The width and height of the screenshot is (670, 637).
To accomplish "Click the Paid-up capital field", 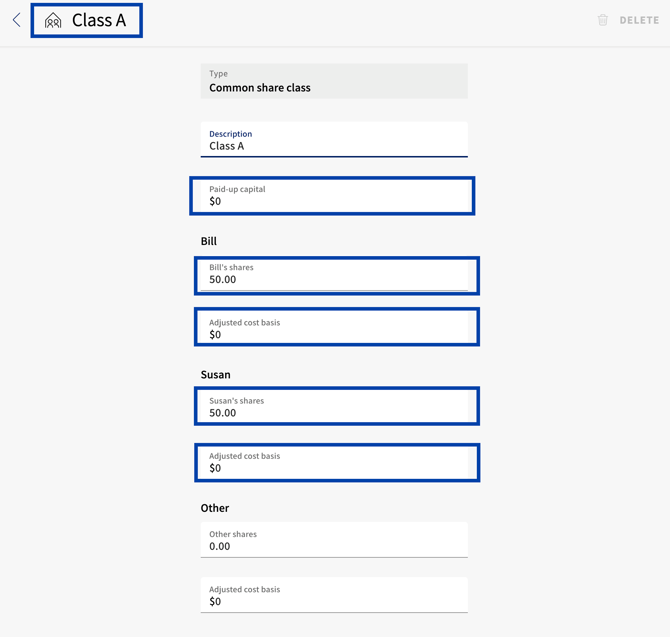I will click(x=334, y=196).
